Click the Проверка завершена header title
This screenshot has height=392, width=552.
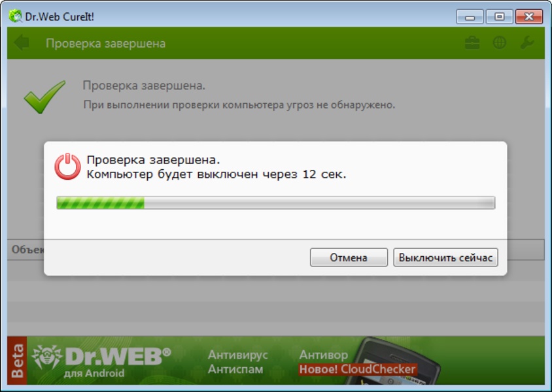pyautogui.click(x=105, y=43)
